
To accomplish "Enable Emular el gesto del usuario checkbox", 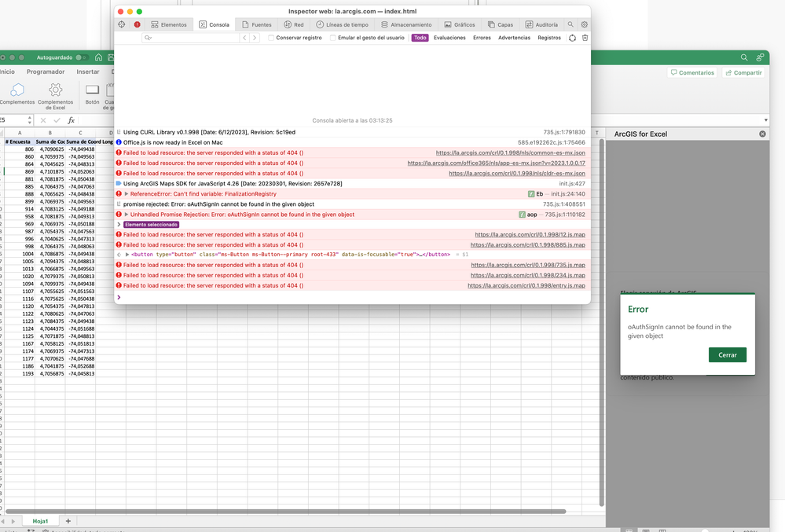I will (332, 38).
